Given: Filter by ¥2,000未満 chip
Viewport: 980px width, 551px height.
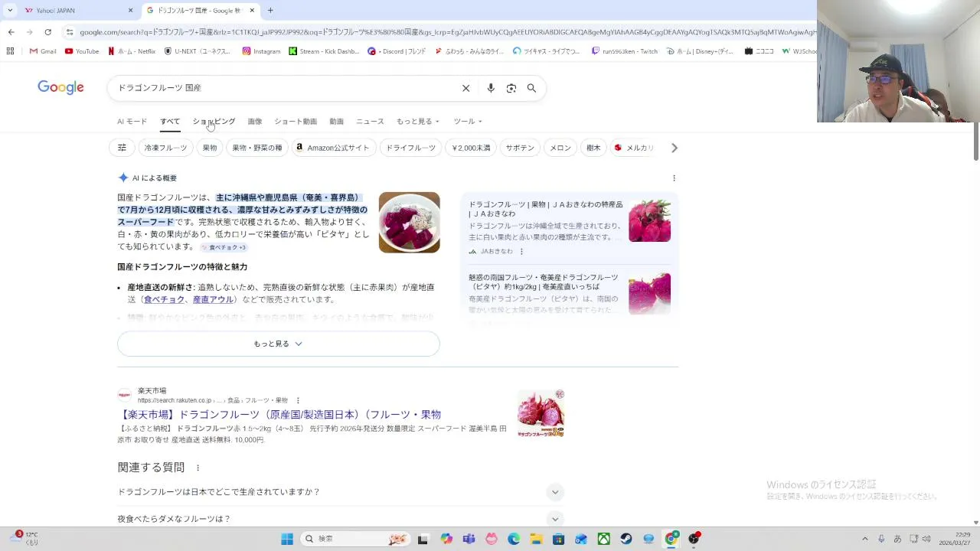Looking at the screenshot, I should 471,148.
